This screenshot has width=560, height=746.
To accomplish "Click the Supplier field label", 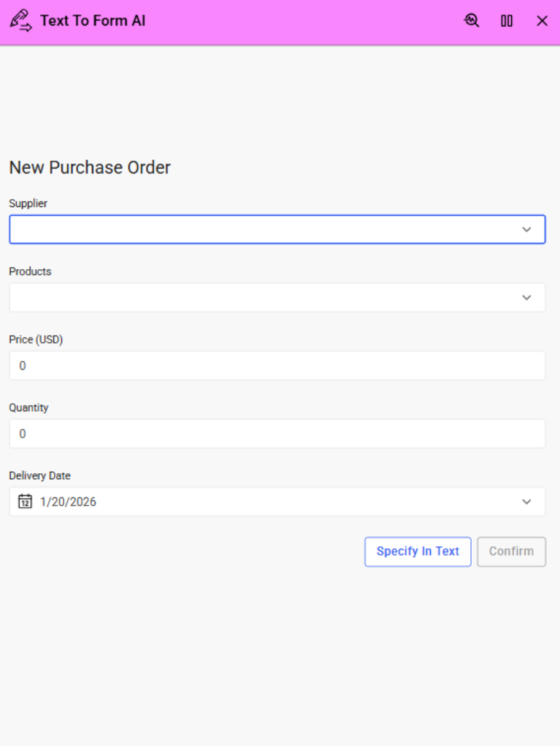I will pyautogui.click(x=28, y=203).
